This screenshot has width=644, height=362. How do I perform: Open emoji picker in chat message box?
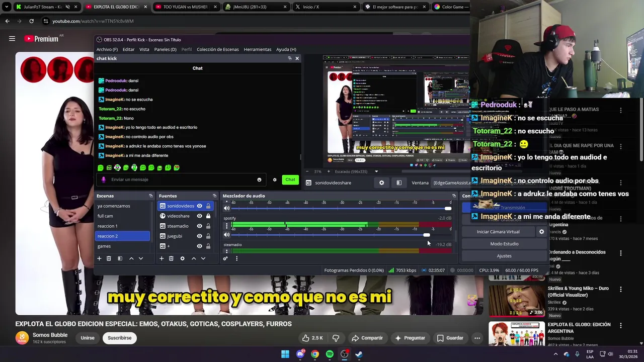(259, 179)
